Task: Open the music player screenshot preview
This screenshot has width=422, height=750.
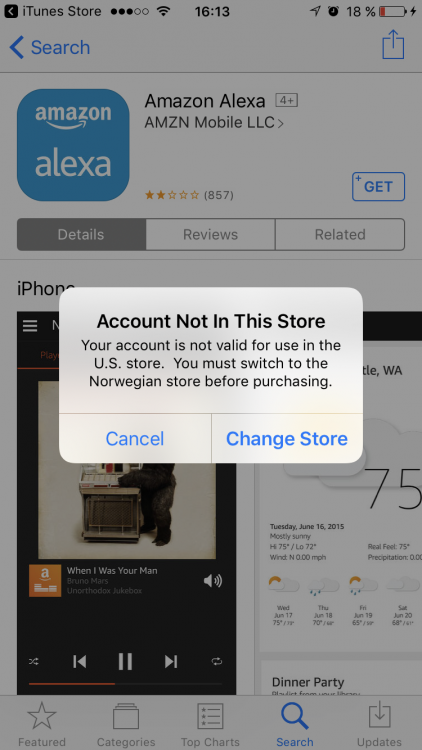Action: [x=127, y=503]
